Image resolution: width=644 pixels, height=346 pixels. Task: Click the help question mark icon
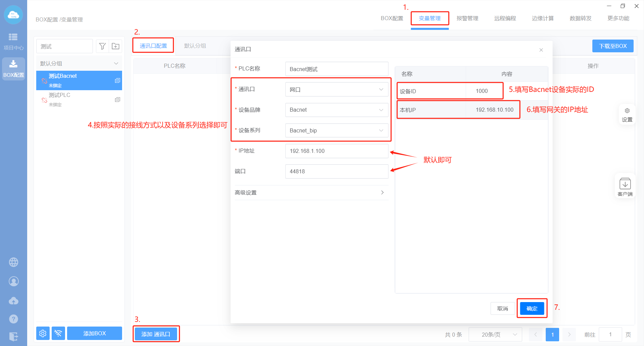coord(13,319)
